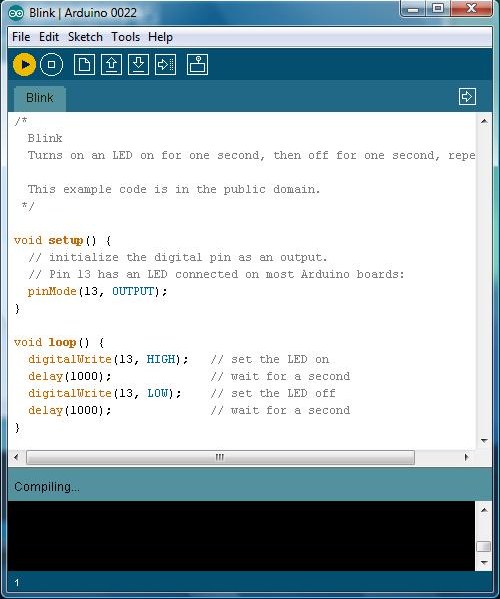
Task: Maximize the Arduino window
Action: pyautogui.click(x=438, y=8)
